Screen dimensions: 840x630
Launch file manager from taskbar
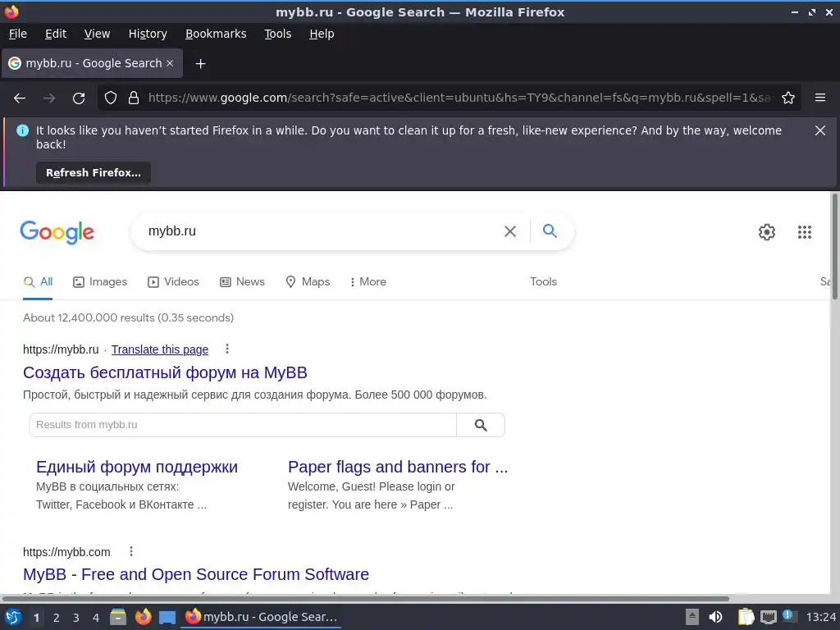click(x=118, y=618)
